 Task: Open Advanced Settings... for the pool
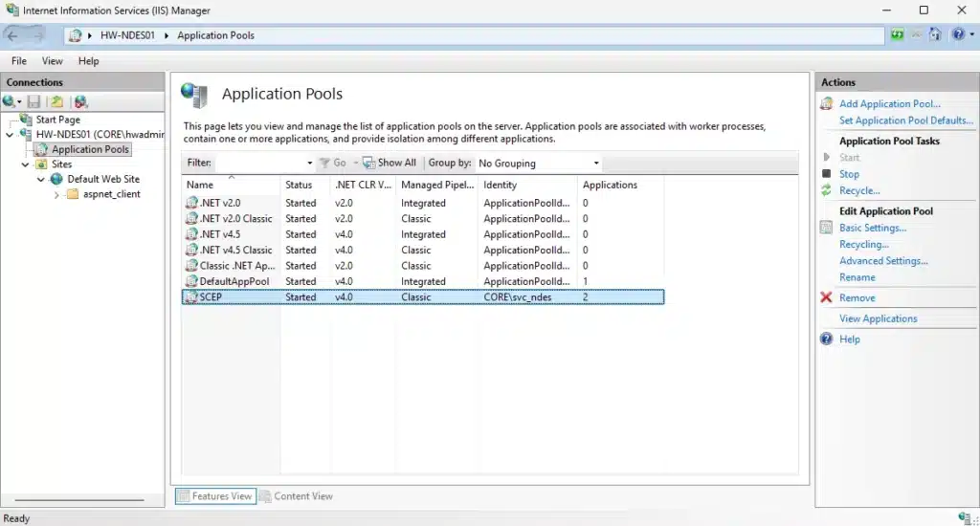[882, 260]
